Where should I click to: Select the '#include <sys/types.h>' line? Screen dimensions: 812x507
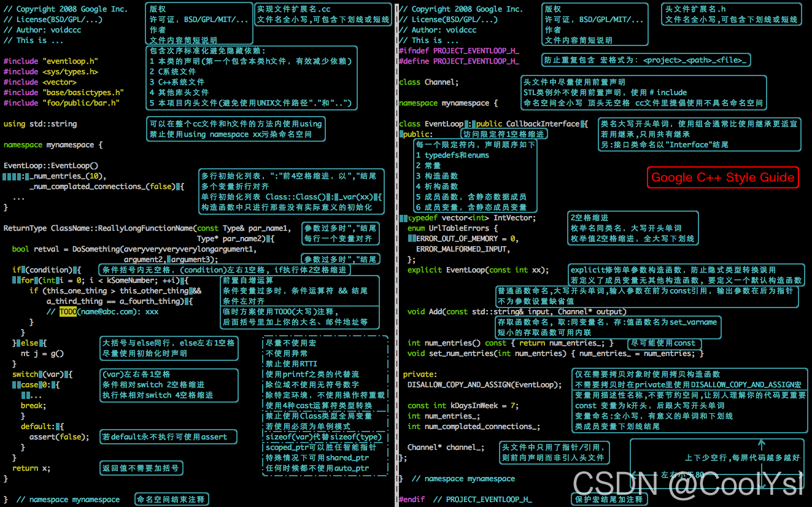(x=51, y=72)
